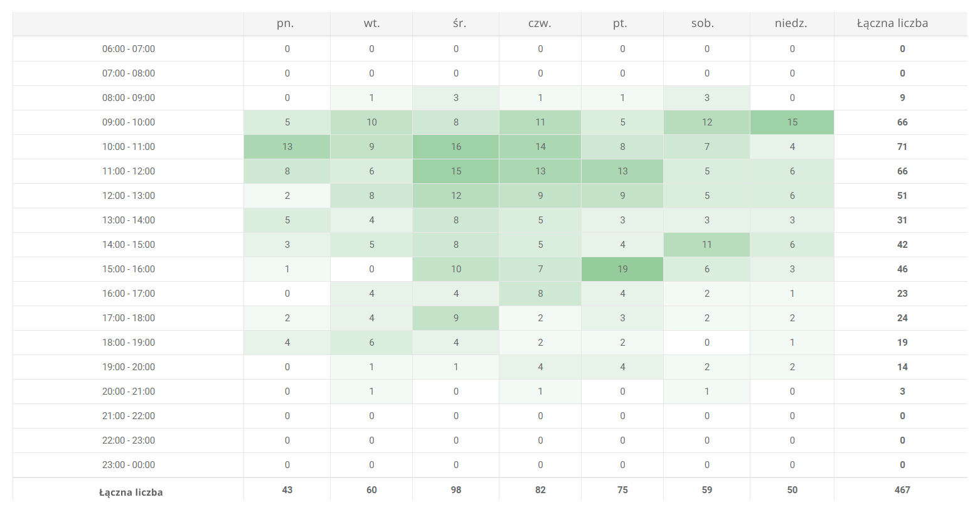The width and height of the screenshot is (980, 512).
Task: Click the '15:00 - 16:00' row label
Action: click(x=129, y=269)
